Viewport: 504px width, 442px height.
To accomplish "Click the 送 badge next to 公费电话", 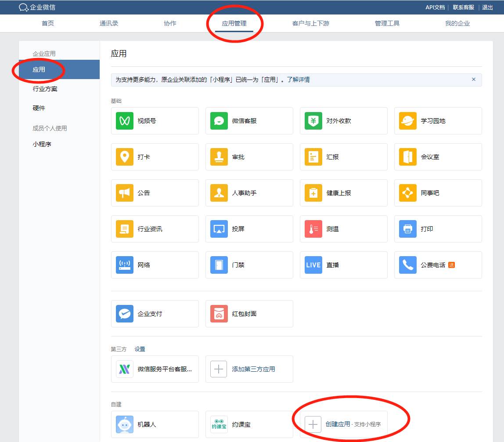I will (x=451, y=265).
